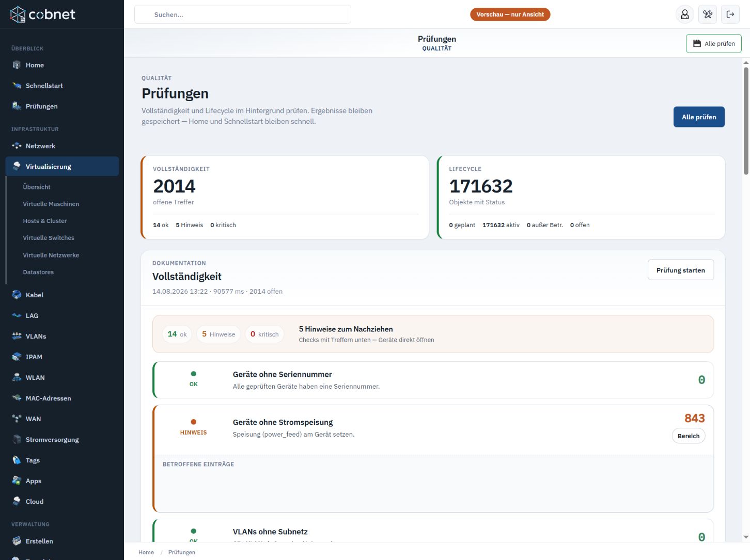Open the user profile icon
This screenshot has height=560, width=750.
[685, 14]
